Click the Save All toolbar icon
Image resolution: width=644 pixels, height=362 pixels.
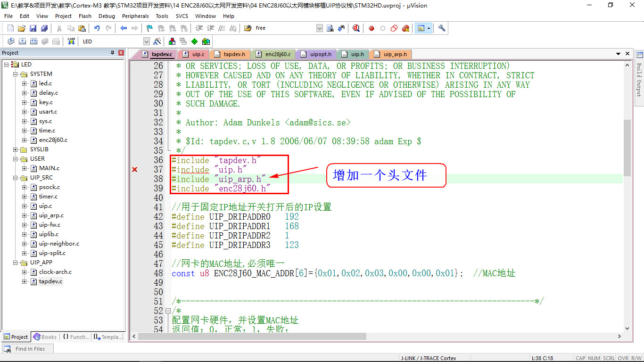(x=44, y=28)
